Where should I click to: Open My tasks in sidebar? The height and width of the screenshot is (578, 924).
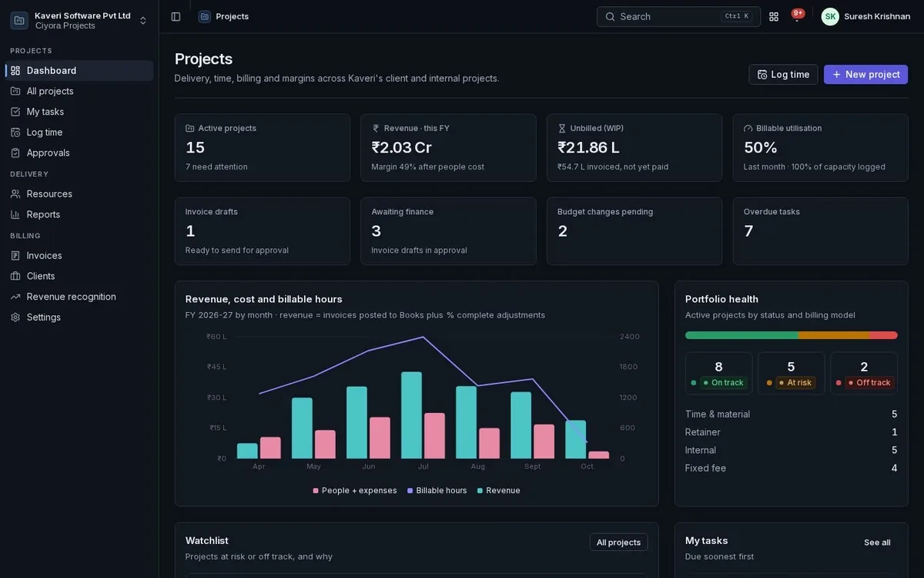click(x=79, y=112)
